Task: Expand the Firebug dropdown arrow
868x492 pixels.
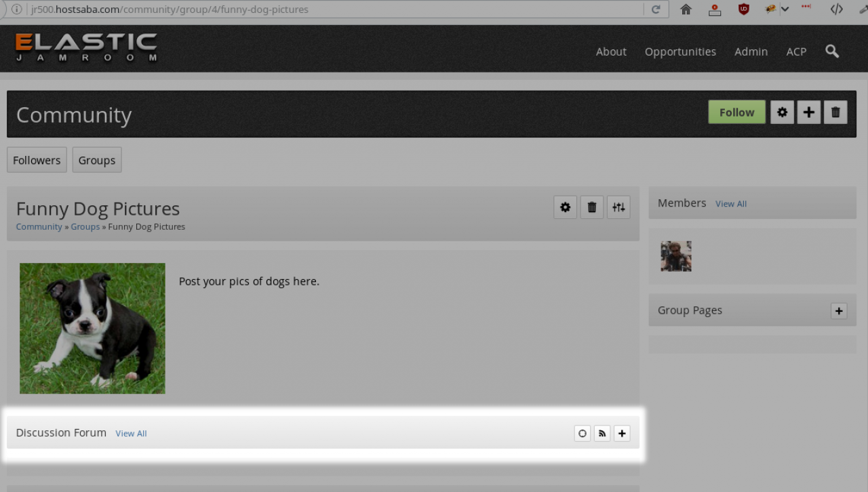Action: (785, 9)
